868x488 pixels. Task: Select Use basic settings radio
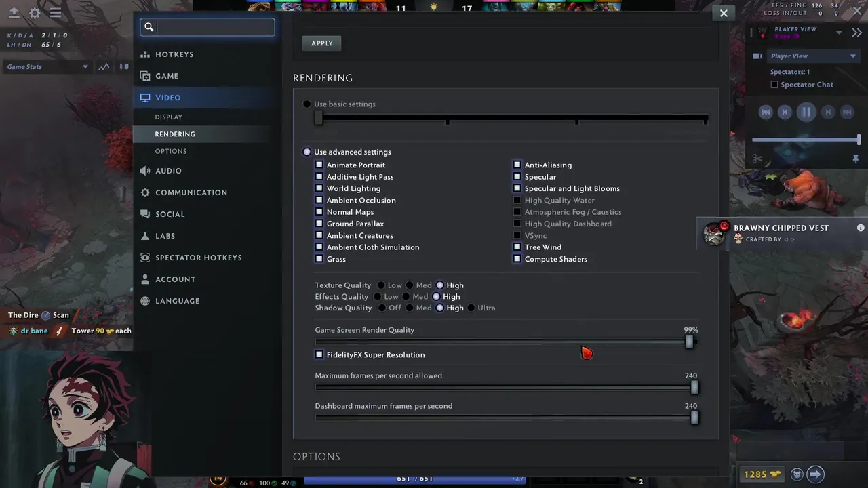coord(307,104)
